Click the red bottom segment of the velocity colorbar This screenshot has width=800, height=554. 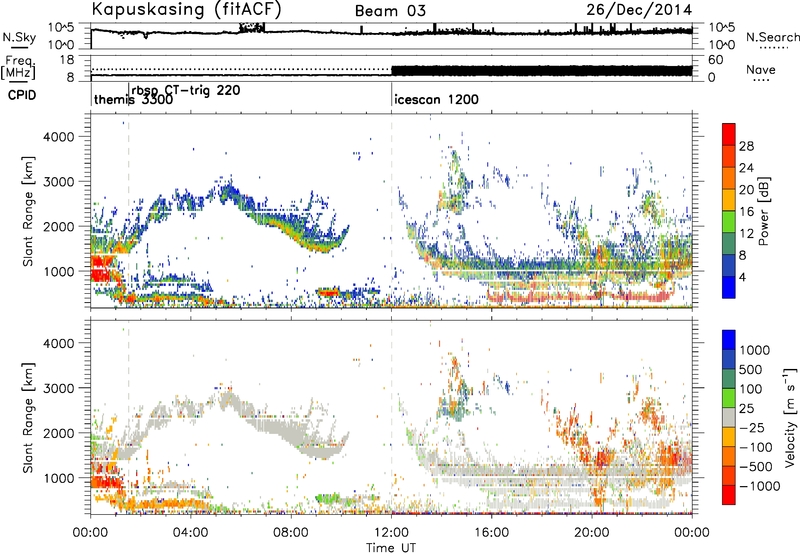(x=729, y=495)
